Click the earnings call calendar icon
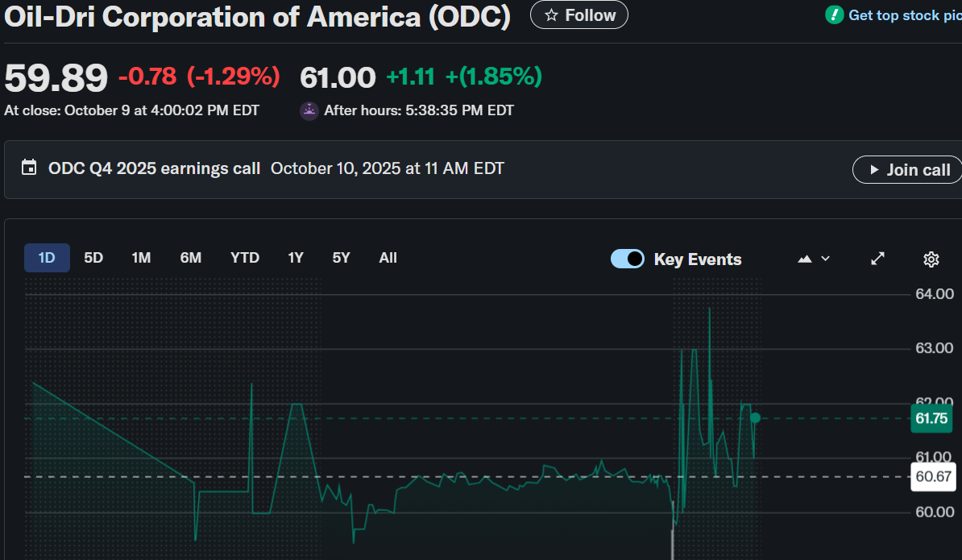 29,168
